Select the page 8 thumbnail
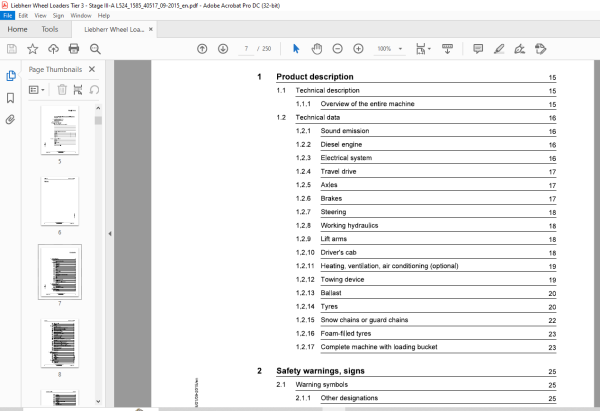600x411 pixels. (x=60, y=343)
